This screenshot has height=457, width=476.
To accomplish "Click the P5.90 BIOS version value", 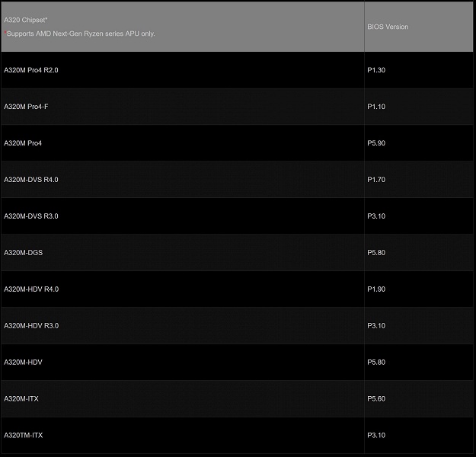I will pyautogui.click(x=376, y=143).
